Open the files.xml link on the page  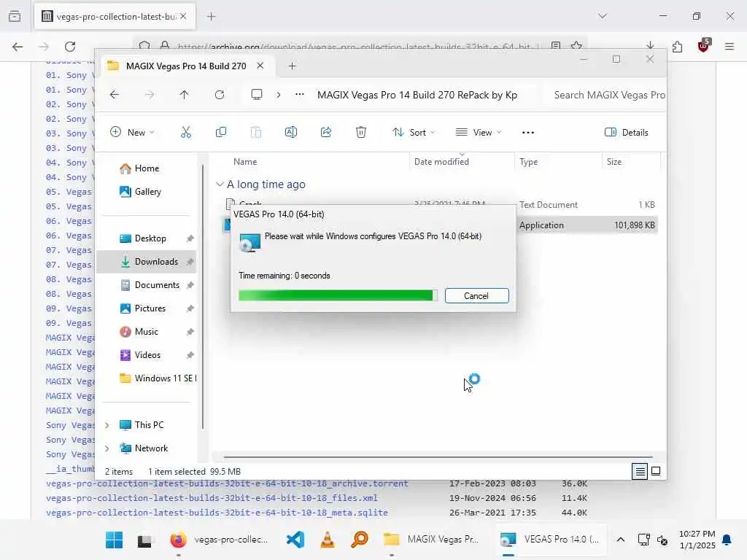coord(212,498)
